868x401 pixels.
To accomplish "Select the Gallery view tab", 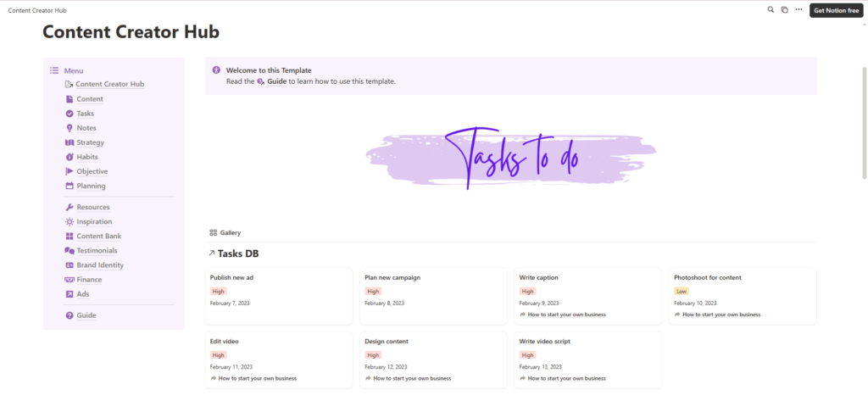I will coord(225,232).
